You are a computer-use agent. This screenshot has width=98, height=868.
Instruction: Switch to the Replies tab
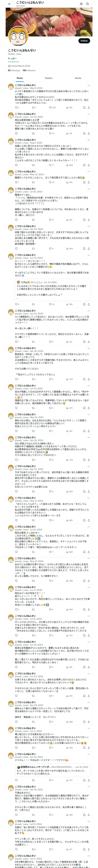pyautogui.click(x=49, y=78)
